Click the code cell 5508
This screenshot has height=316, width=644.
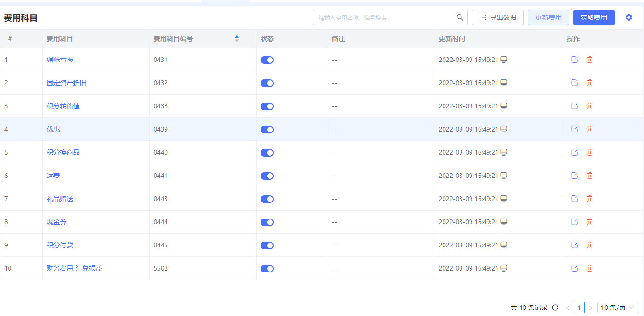click(161, 268)
